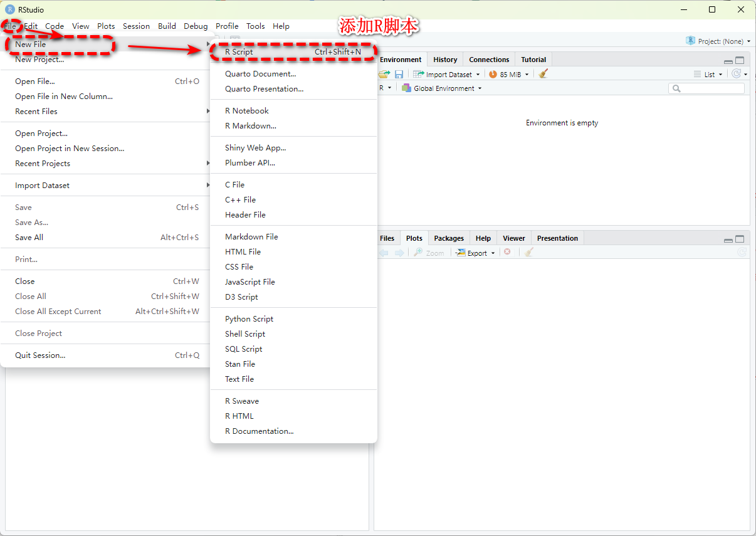
Task: Select R Sweave from the submenu
Action: pos(293,401)
